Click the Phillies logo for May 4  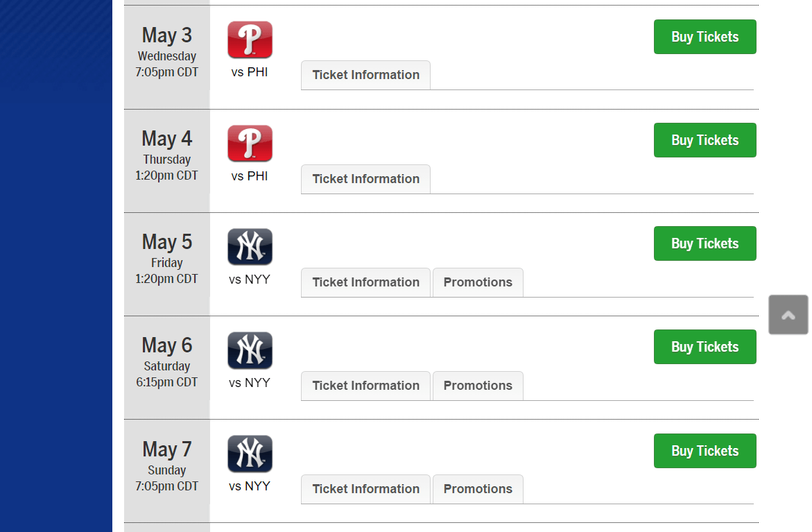point(250,144)
